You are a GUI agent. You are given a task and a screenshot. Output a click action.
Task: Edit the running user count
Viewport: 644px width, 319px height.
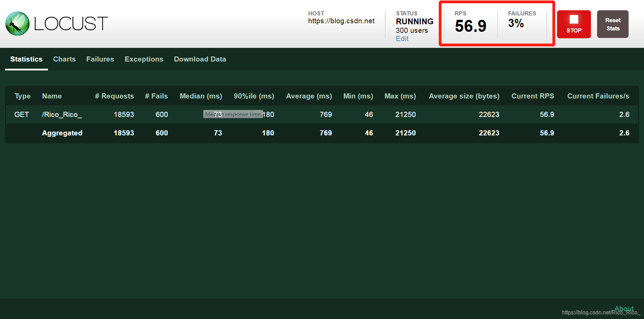click(x=402, y=39)
